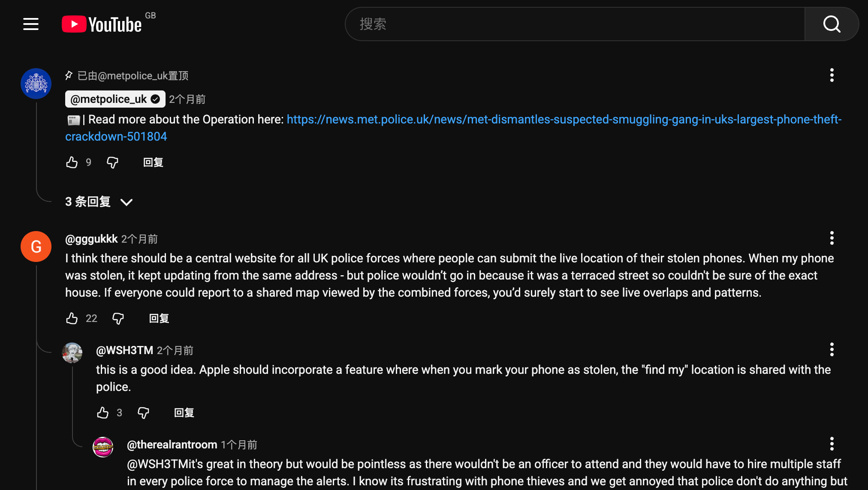Open options menu for @WSH3TM reply

pos(832,350)
